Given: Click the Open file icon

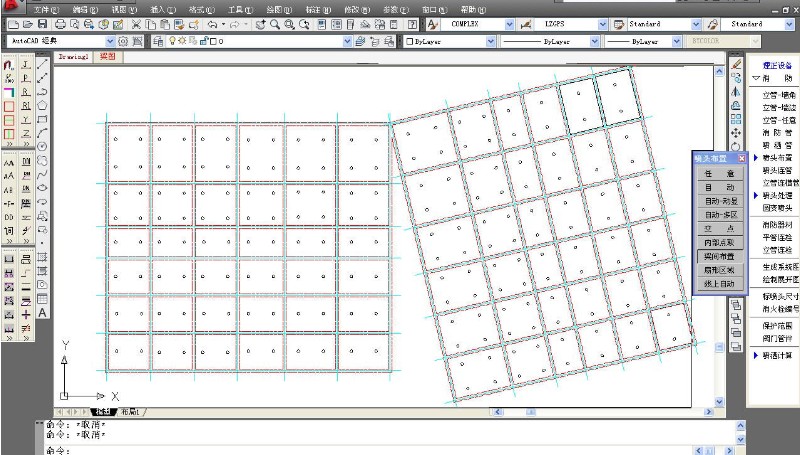Looking at the screenshot, I should [x=28, y=24].
